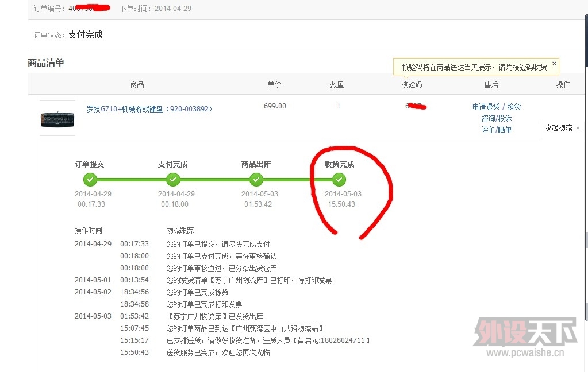Close the 校验码 tooltip with the X
The image size is (588, 372).
point(554,63)
